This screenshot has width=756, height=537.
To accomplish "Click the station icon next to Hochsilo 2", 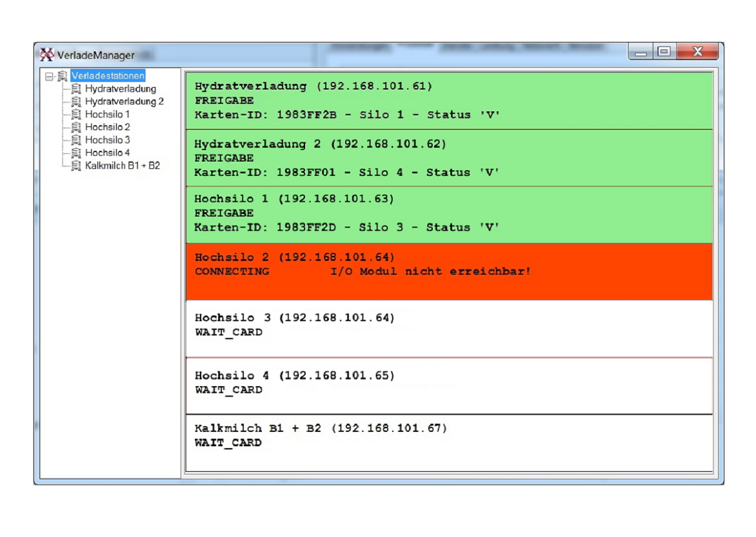I will pyautogui.click(x=76, y=128).
